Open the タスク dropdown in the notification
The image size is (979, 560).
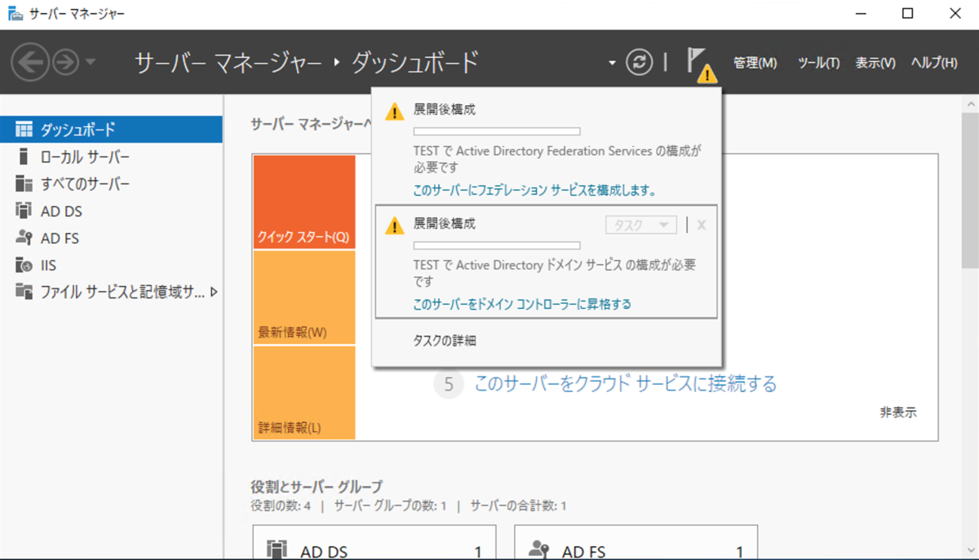(x=640, y=226)
